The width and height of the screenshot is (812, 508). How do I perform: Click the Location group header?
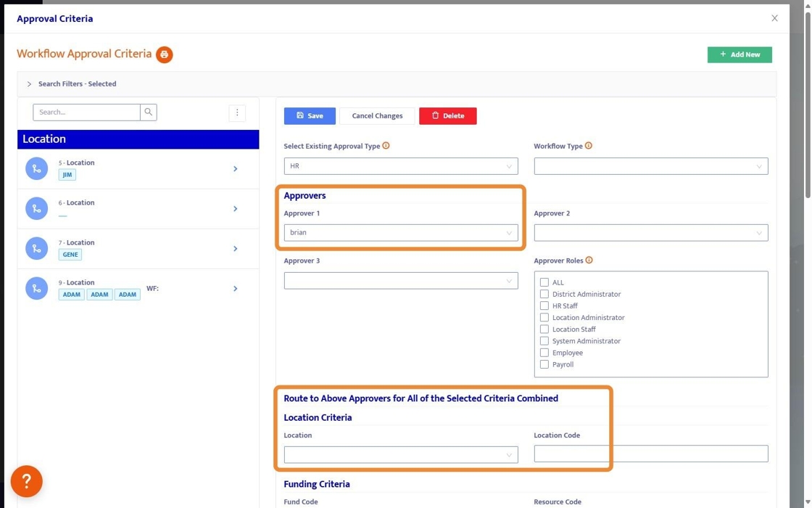[138, 139]
